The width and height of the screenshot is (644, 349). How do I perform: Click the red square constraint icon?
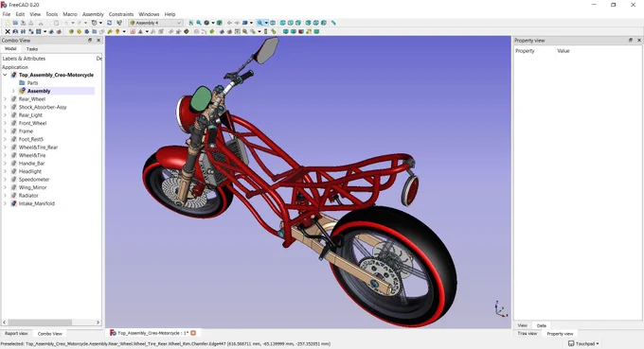point(133,31)
